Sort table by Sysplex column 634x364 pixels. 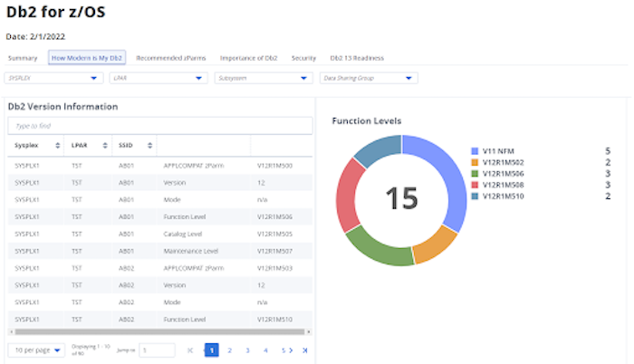point(27,144)
